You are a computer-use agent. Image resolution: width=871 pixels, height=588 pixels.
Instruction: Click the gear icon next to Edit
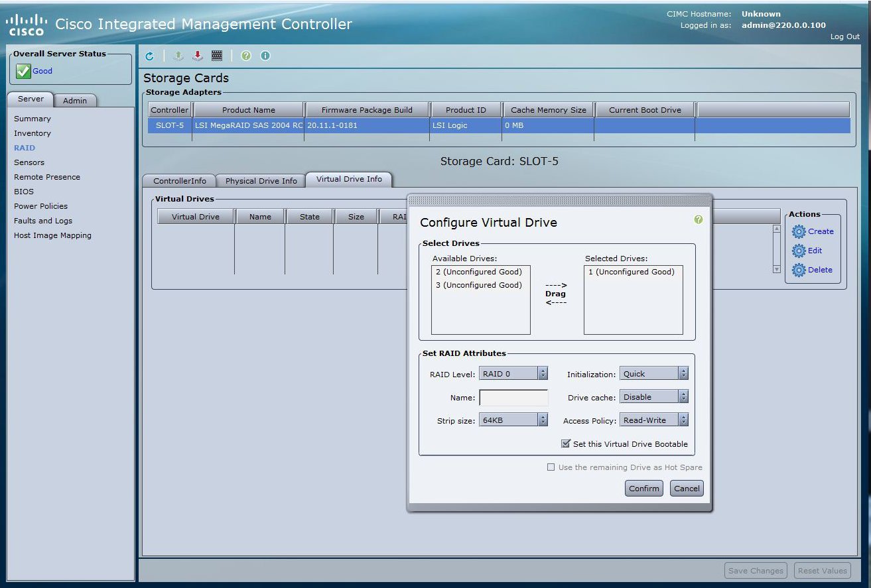coord(799,251)
